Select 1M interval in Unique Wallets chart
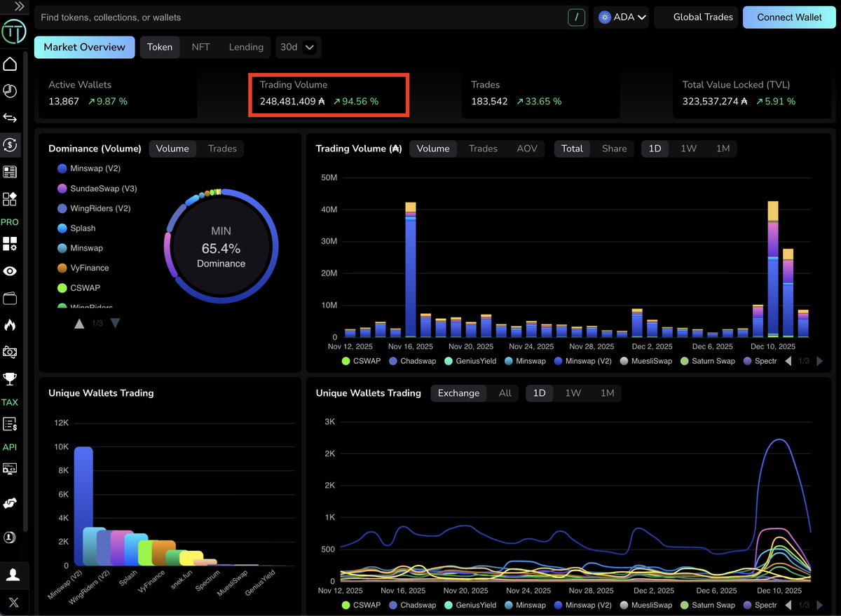The height and width of the screenshot is (616, 841). coord(607,393)
